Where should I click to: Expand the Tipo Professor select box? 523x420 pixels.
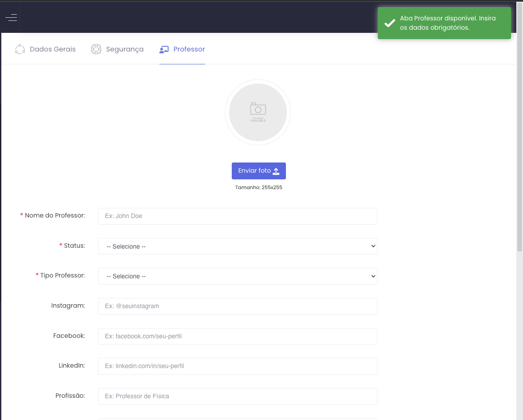pyautogui.click(x=238, y=276)
